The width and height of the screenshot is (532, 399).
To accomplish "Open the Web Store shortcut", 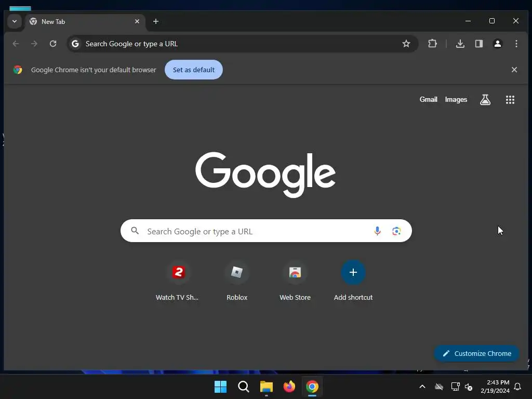I will tap(295, 281).
